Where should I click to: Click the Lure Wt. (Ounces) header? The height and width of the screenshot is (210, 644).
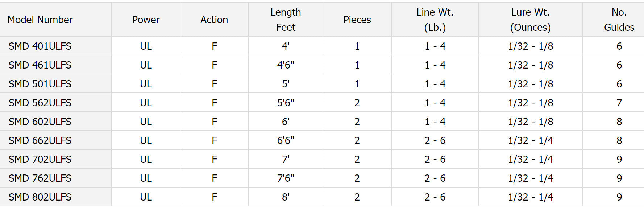pyautogui.click(x=530, y=20)
